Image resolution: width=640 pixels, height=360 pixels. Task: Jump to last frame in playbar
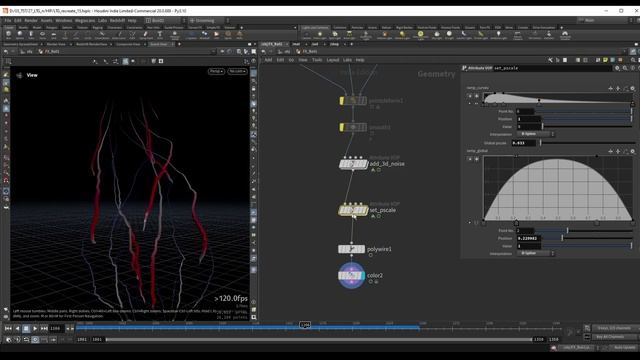coord(44,328)
